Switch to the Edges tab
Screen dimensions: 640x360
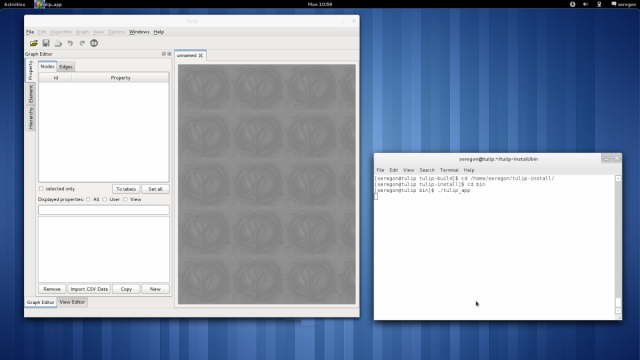click(66, 67)
